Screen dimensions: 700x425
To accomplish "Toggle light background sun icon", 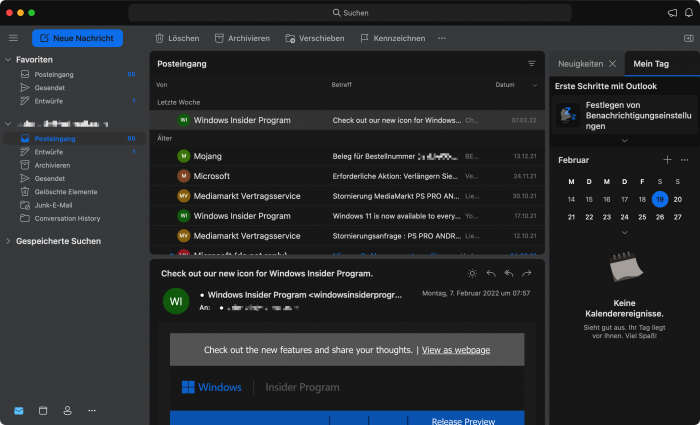I will (x=472, y=273).
